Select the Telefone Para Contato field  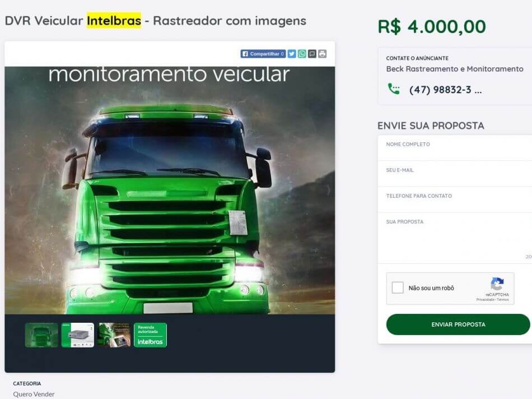(x=455, y=199)
